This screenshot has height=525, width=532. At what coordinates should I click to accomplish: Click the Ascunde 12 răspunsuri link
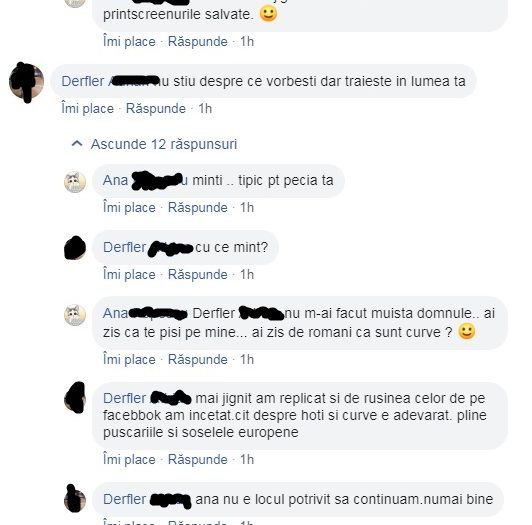point(164,144)
